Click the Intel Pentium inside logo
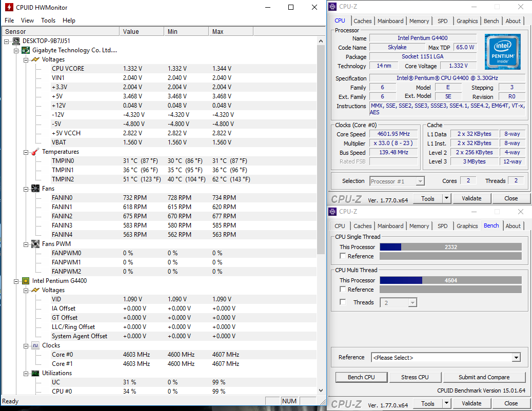 coord(503,51)
